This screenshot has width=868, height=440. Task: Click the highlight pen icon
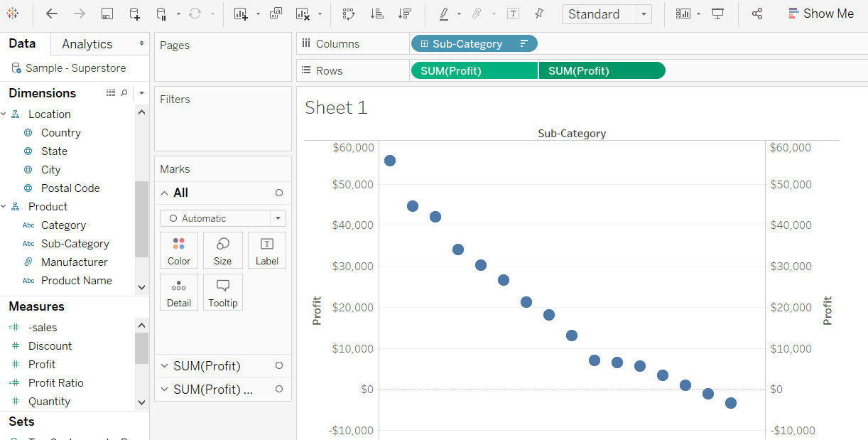[444, 14]
